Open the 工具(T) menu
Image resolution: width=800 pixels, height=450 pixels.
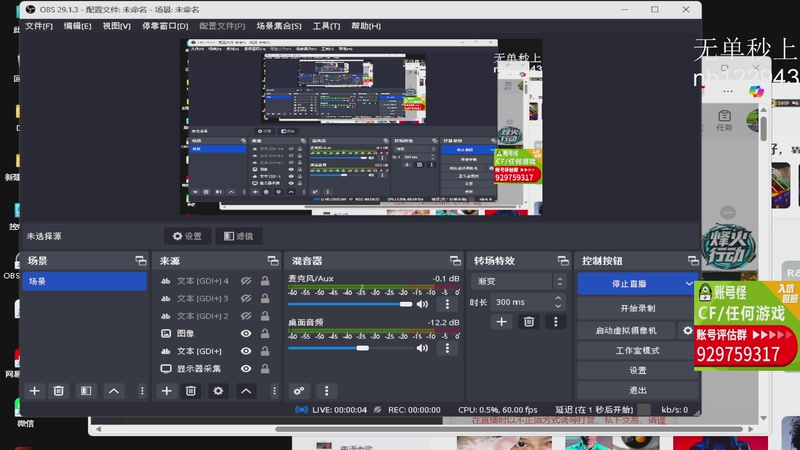[x=327, y=26]
